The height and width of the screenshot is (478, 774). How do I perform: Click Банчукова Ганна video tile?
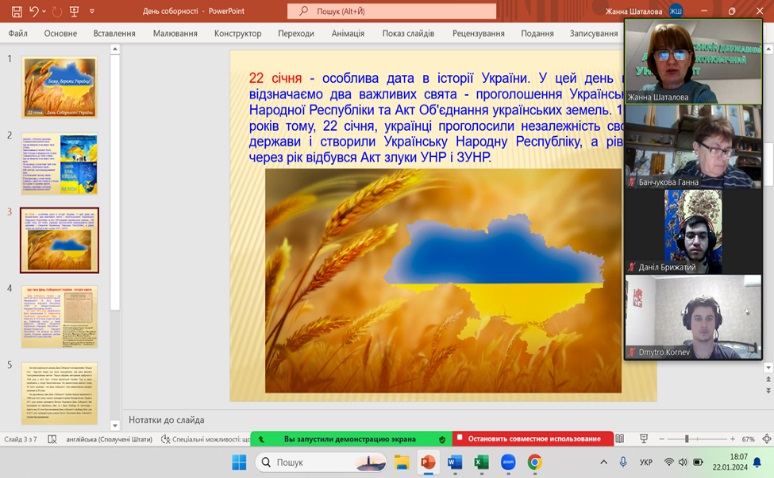tap(693, 147)
